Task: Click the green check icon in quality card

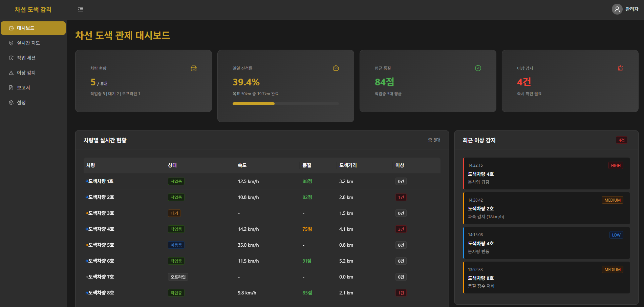Action: pyautogui.click(x=478, y=68)
